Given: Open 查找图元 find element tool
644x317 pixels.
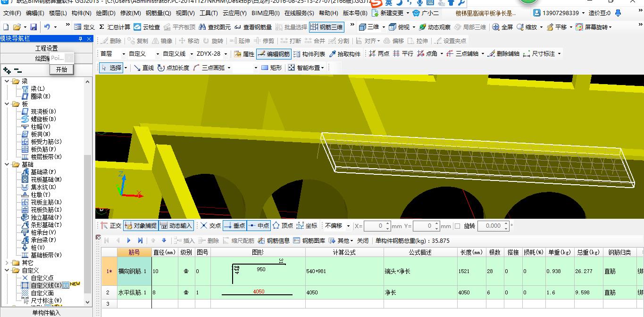Looking at the screenshot, I should pos(215,27).
